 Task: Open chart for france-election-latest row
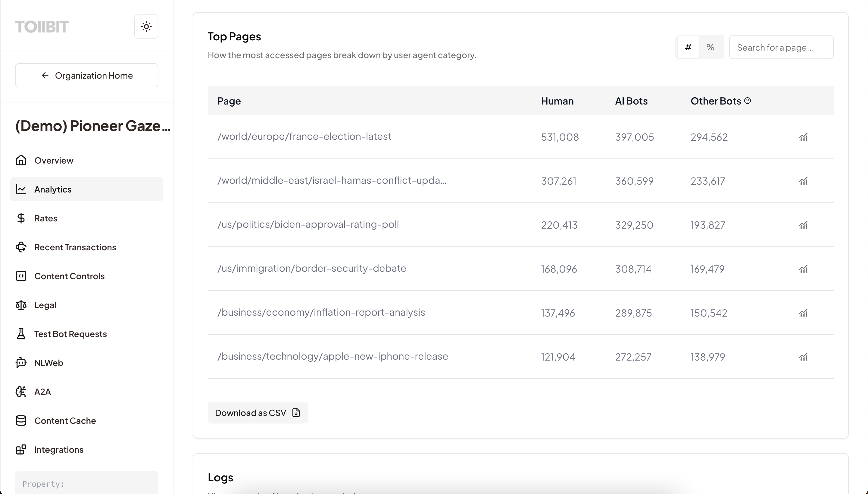tap(803, 137)
